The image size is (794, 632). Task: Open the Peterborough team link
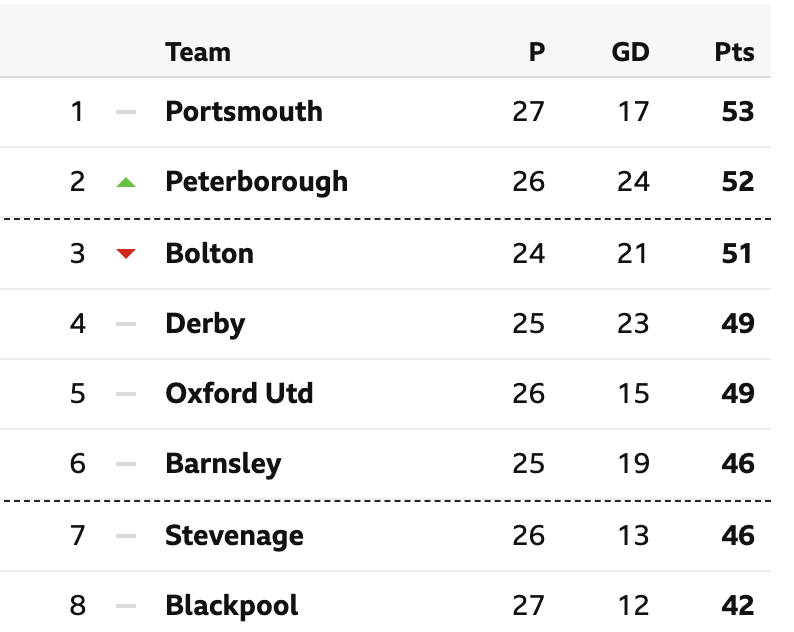(256, 182)
